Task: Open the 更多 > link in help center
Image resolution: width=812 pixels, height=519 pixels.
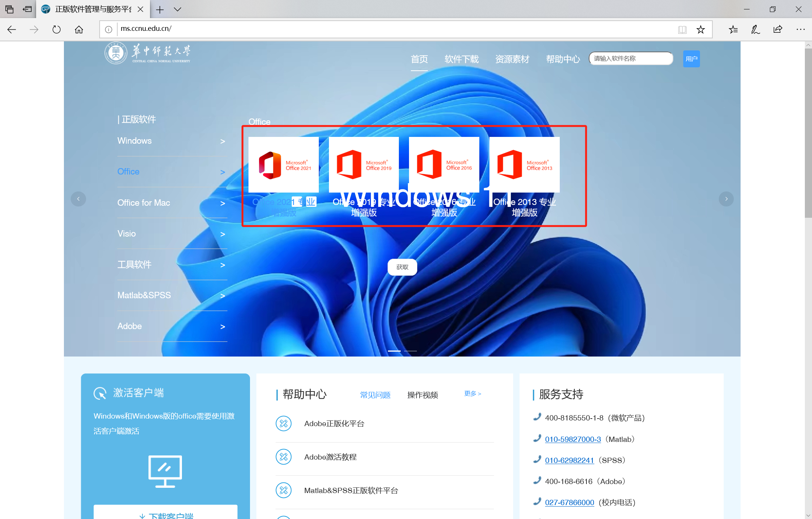Action: pos(473,393)
